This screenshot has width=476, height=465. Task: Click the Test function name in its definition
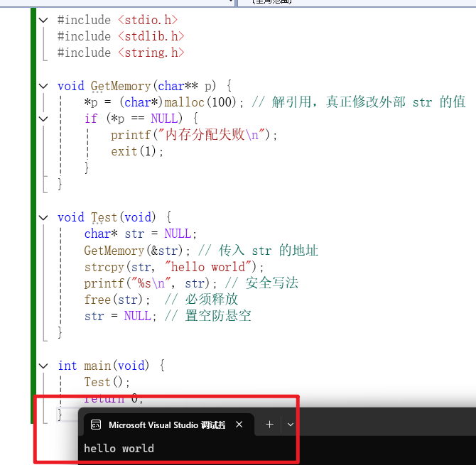click(104, 218)
